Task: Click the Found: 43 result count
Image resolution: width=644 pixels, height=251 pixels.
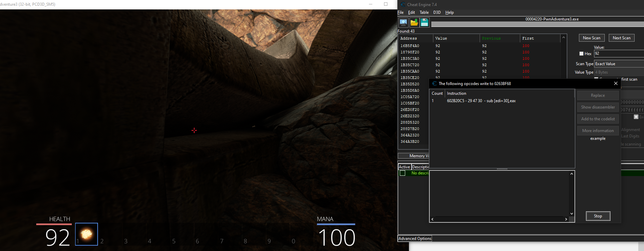Action: [x=406, y=31]
